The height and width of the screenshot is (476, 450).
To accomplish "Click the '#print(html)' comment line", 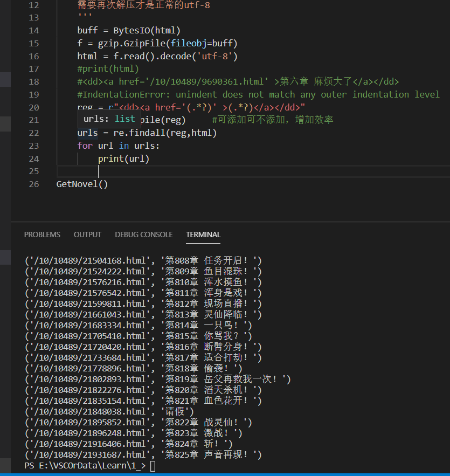I will tap(108, 69).
